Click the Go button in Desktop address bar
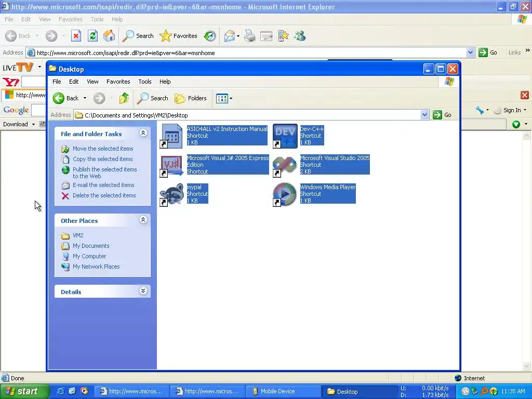 click(443, 115)
